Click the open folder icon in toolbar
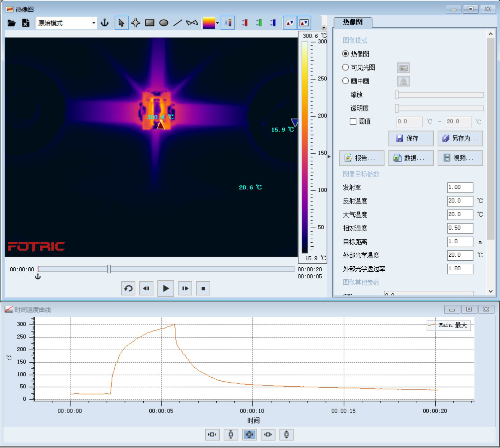 point(12,23)
